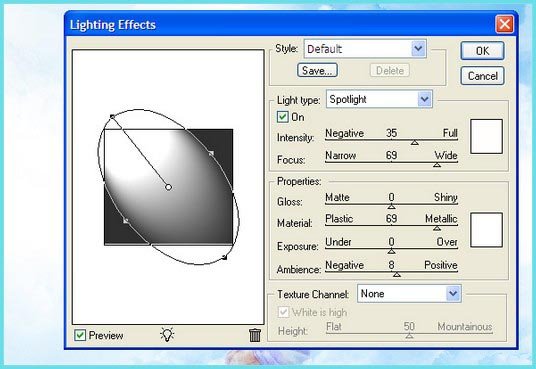Click the Focus value 69
The image size is (536, 369).
click(x=391, y=156)
